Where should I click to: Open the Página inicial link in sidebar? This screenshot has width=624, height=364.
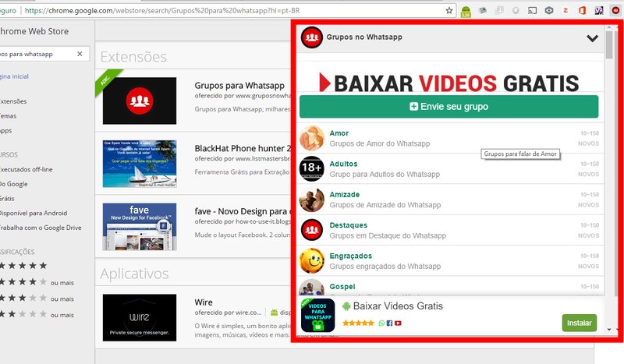coord(14,76)
